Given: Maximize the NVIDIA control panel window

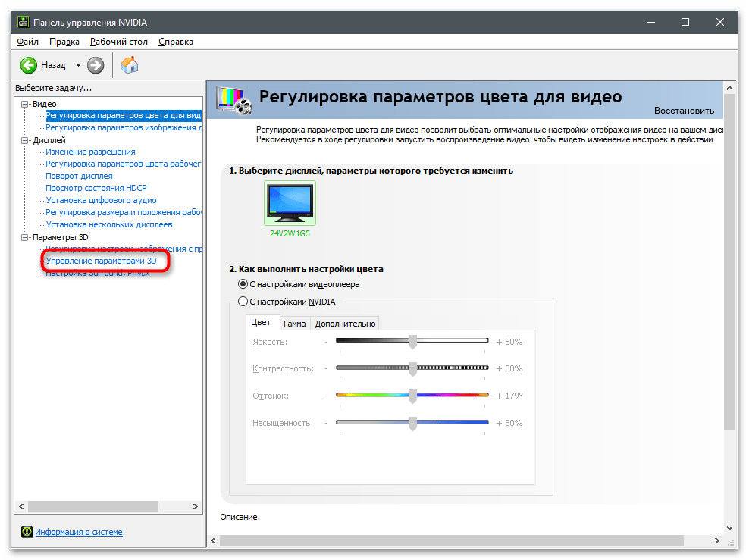Looking at the screenshot, I should [x=685, y=22].
